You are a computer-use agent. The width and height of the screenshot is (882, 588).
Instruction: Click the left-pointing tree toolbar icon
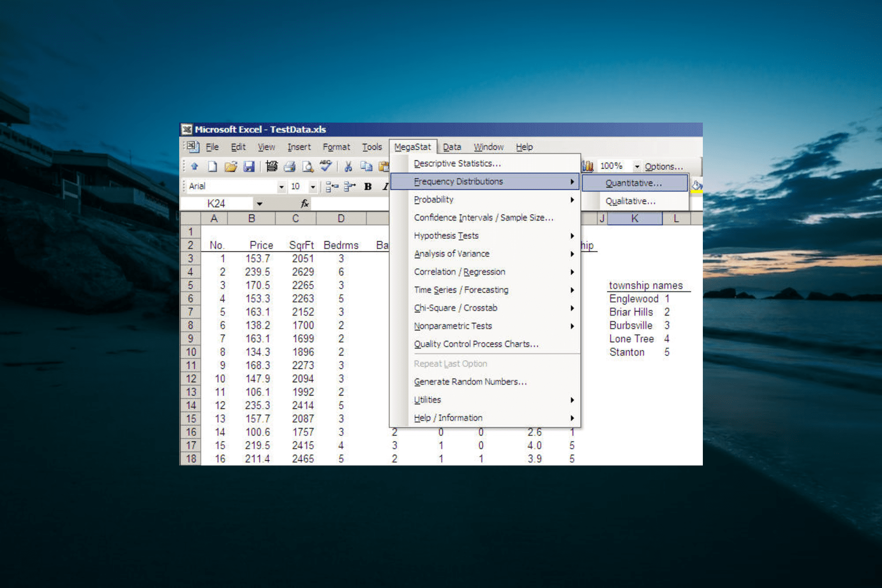click(332, 186)
